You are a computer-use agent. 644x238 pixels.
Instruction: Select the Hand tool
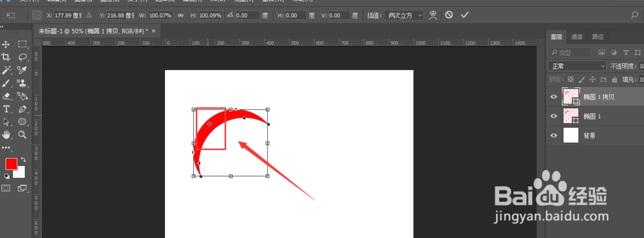[x=6, y=134]
